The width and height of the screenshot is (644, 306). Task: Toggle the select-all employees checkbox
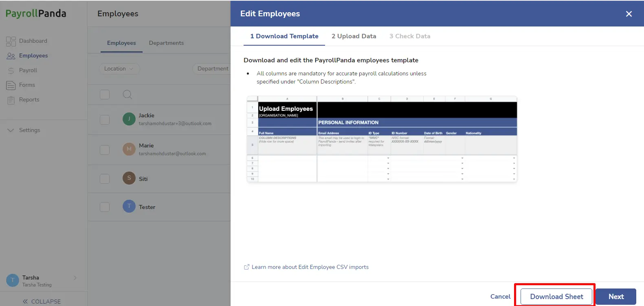click(105, 95)
